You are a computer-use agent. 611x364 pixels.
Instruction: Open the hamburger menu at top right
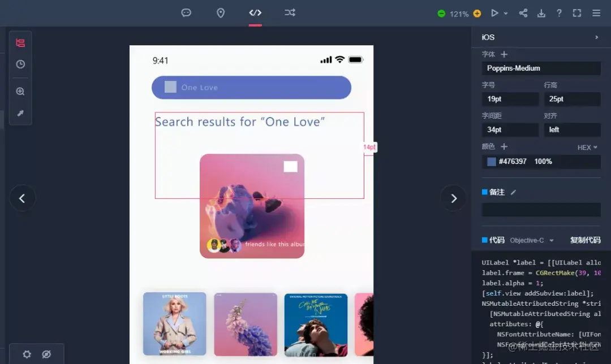point(596,13)
